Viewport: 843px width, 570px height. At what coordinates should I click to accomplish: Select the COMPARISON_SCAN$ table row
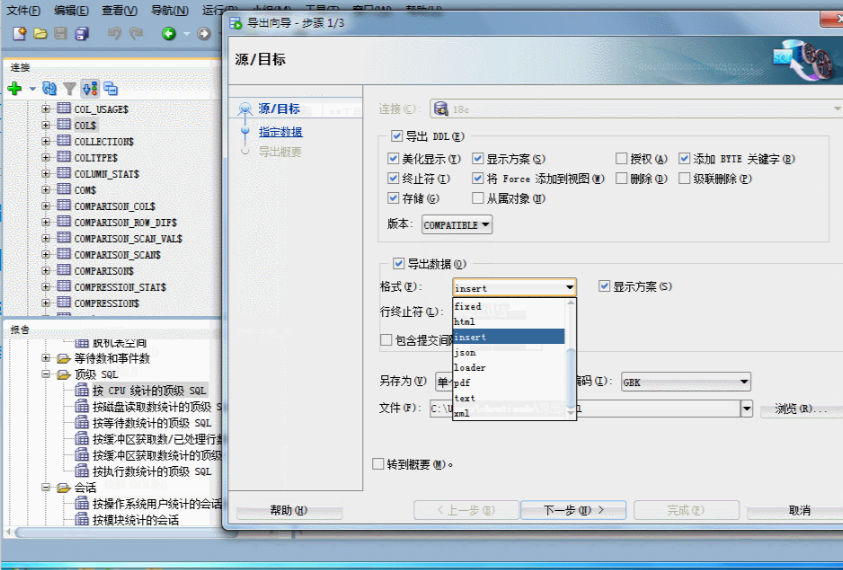(117, 254)
